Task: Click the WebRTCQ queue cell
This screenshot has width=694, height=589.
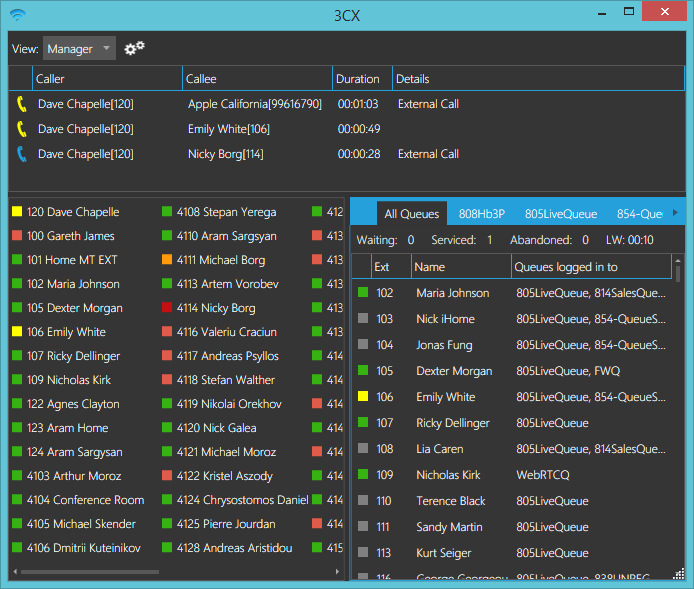Action: pyautogui.click(x=543, y=475)
